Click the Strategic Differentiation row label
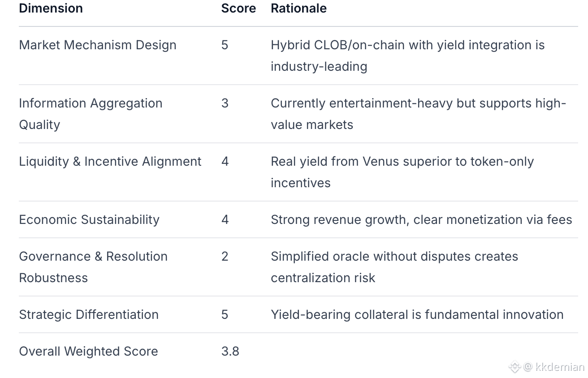 click(x=88, y=314)
